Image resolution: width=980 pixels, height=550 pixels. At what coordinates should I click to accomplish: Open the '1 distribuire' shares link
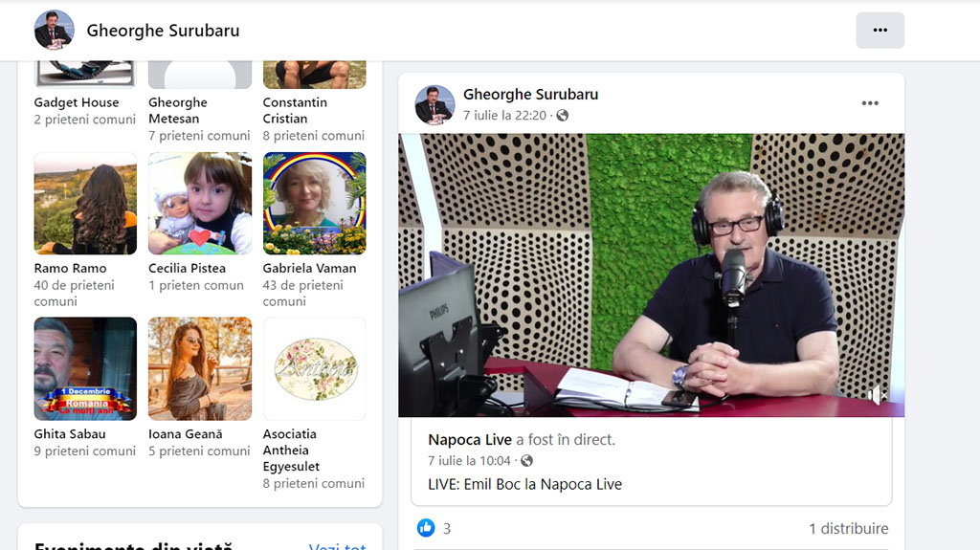coord(849,529)
